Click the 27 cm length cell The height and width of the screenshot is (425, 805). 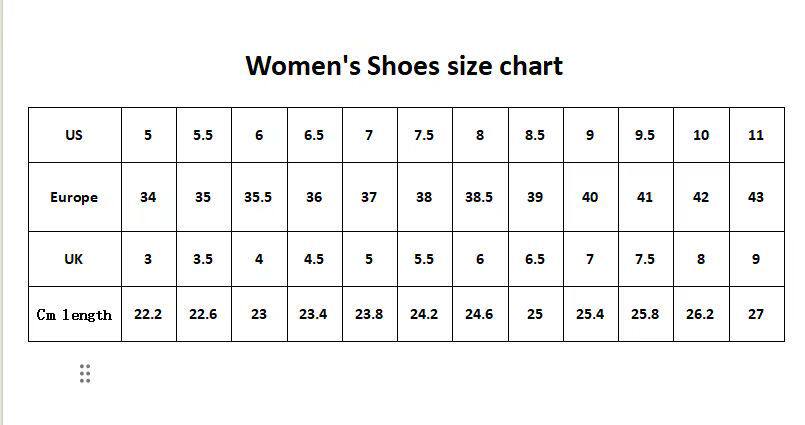point(756,314)
